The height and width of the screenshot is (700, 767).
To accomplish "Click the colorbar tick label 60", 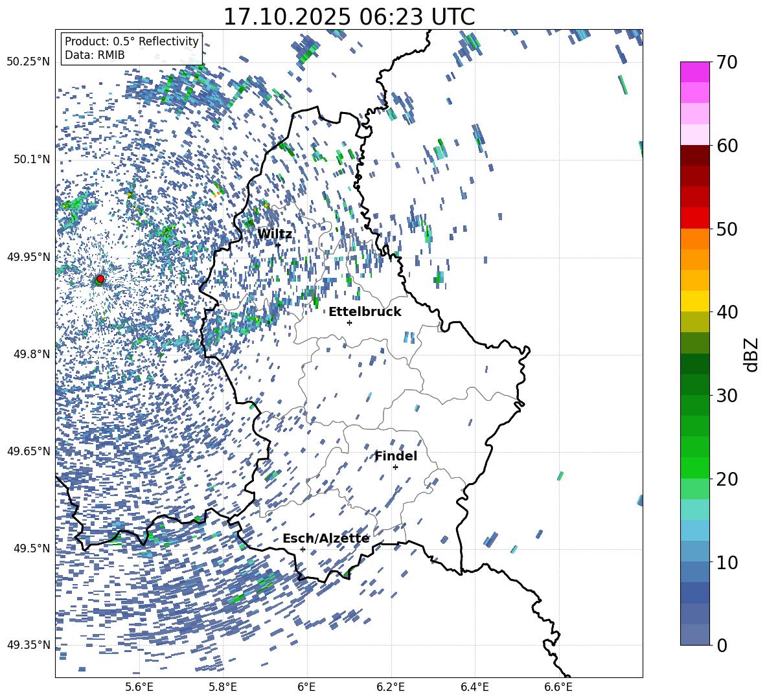I will tap(727, 146).
